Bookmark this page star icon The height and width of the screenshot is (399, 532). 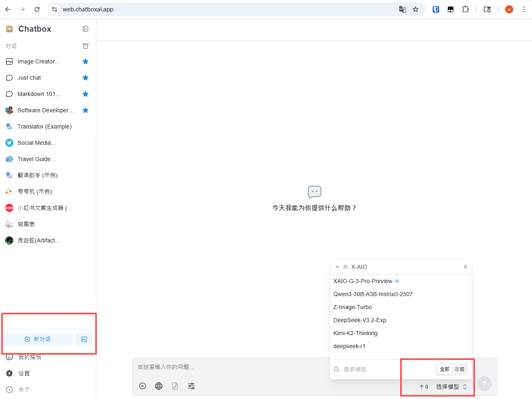[x=416, y=9]
